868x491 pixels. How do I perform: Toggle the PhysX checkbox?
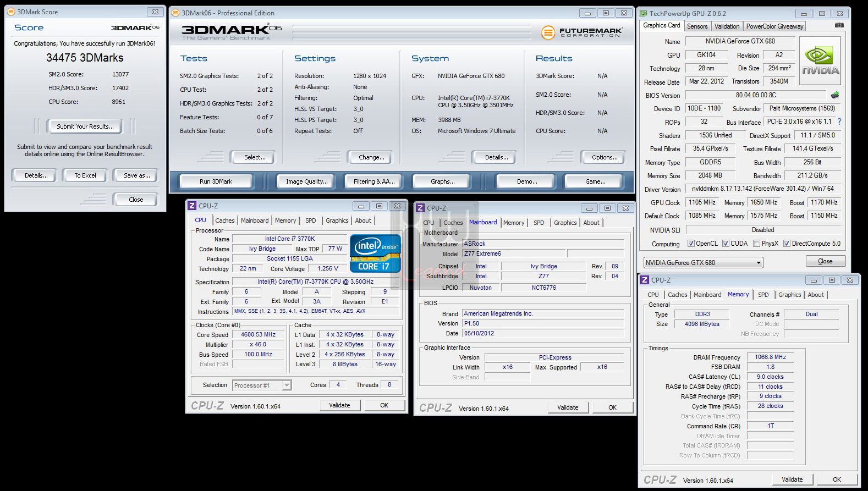[x=756, y=244]
